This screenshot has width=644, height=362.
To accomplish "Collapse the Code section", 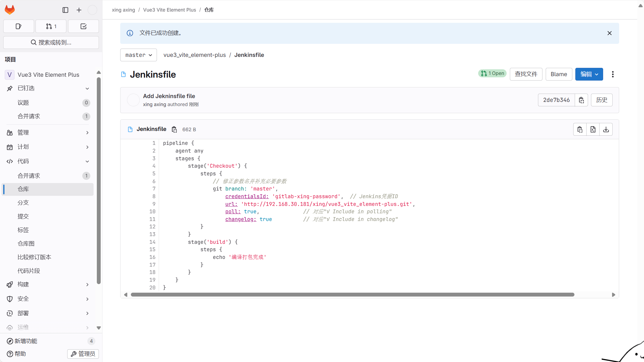I will pos(48,161).
